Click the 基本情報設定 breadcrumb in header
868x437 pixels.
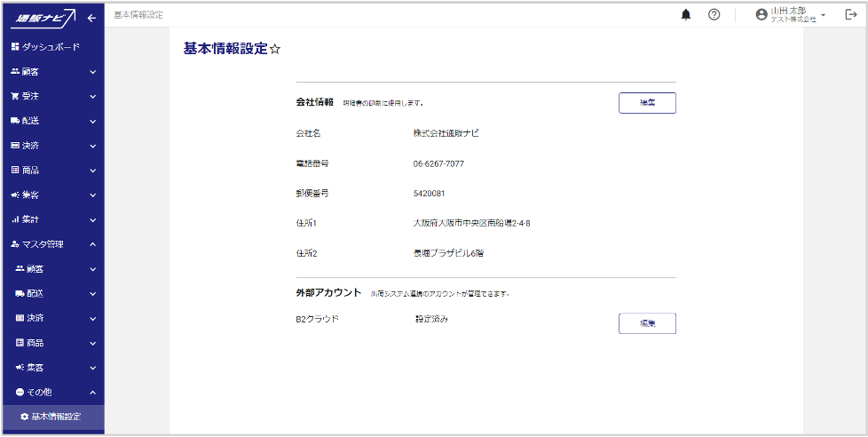(x=138, y=15)
